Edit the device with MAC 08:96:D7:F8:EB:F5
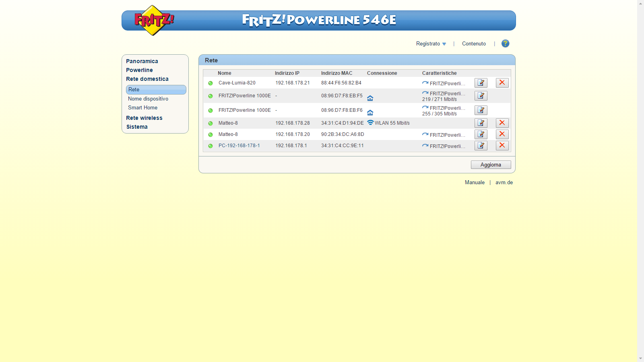Screen dimensions: 644x362 tap(481, 96)
